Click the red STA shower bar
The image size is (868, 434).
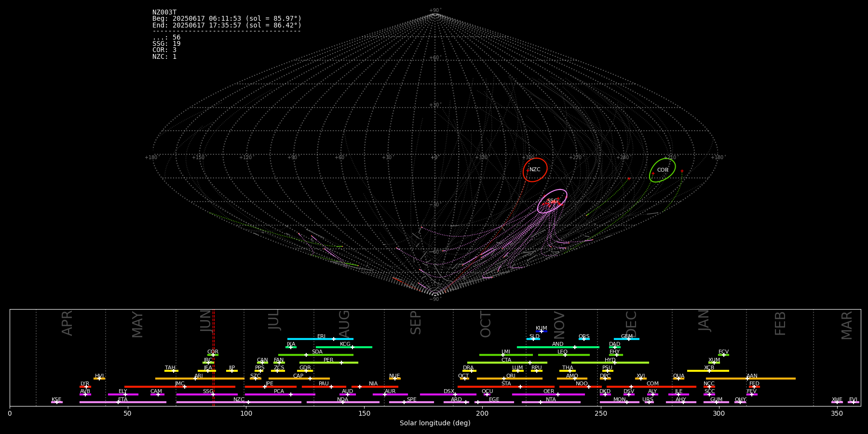click(x=506, y=386)
